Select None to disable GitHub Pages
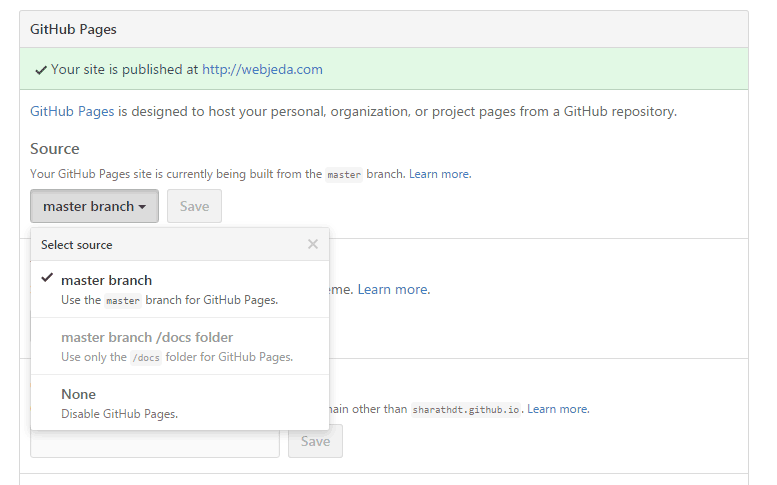 (x=180, y=403)
